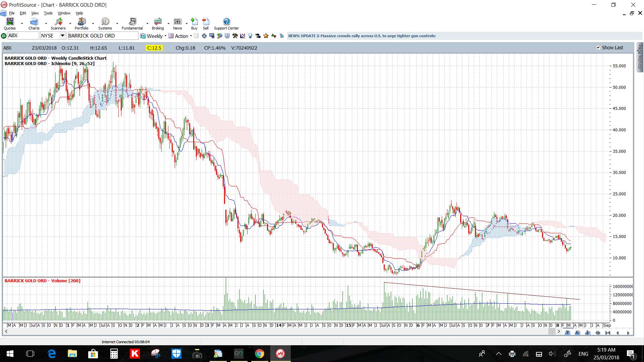Open the Tools menu

pos(48,13)
